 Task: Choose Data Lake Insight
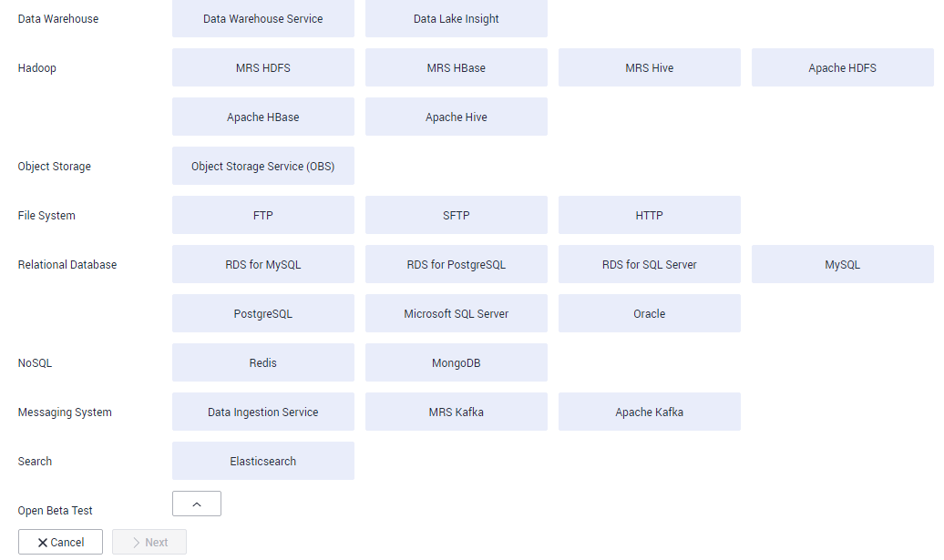click(x=457, y=18)
